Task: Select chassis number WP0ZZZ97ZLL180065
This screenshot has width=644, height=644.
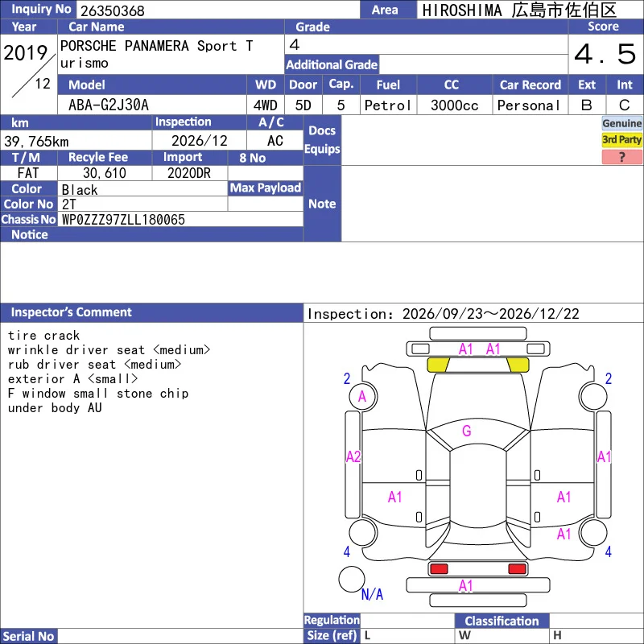Action: click(123, 220)
